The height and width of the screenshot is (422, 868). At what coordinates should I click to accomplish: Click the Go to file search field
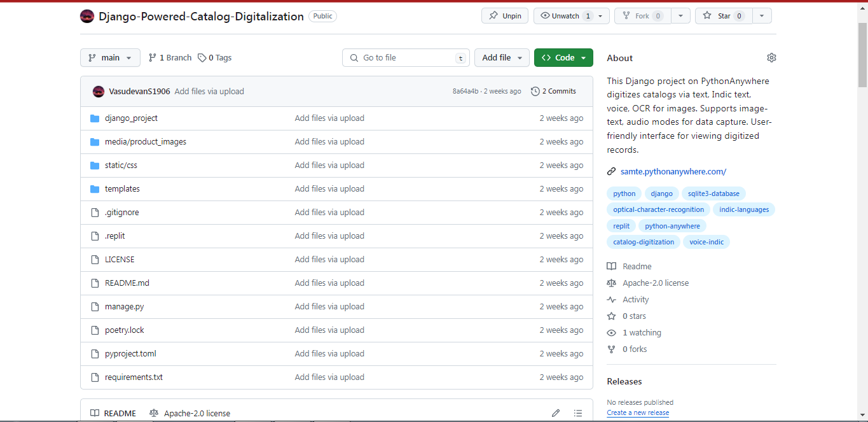point(406,58)
